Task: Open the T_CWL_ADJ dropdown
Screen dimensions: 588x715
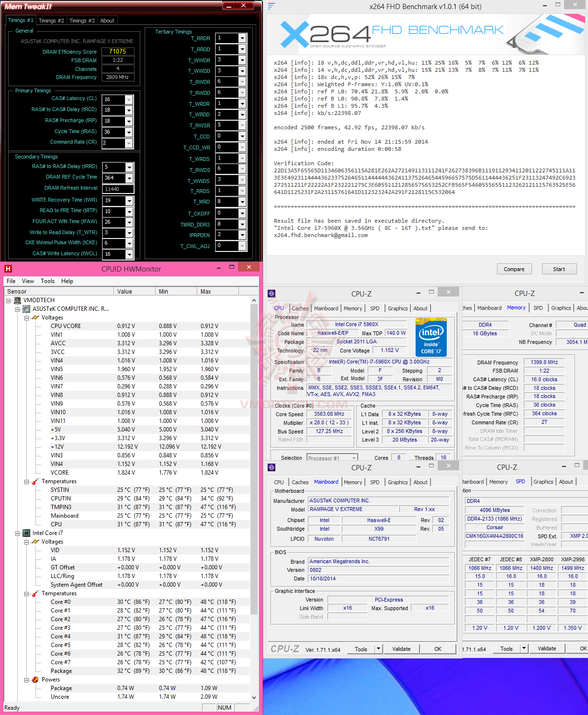Action: 242,246
